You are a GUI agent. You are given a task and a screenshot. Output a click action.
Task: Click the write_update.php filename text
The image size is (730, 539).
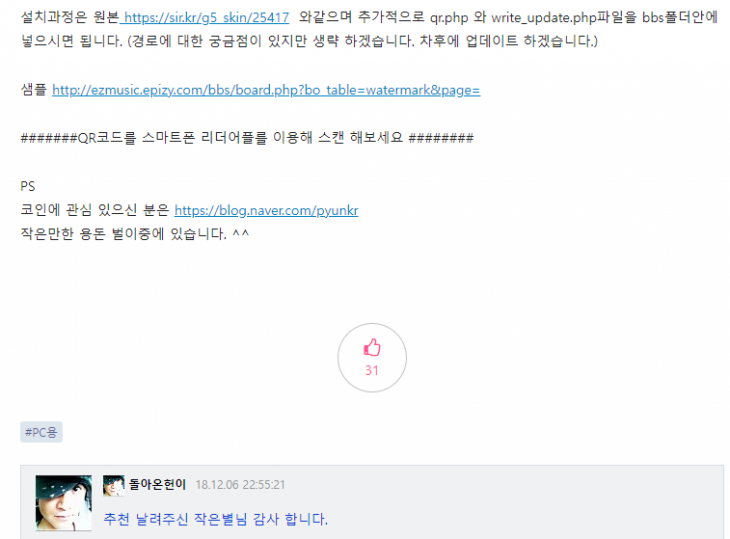click(x=544, y=18)
